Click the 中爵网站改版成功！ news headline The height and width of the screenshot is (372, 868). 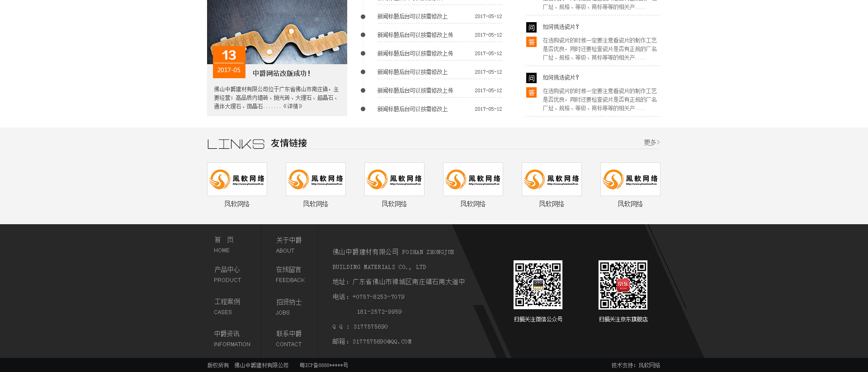click(x=281, y=73)
